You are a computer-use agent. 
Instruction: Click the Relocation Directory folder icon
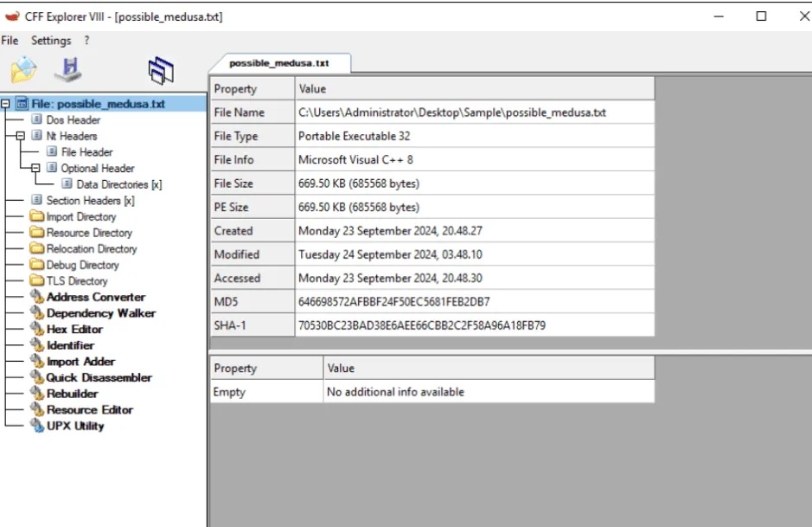point(37,247)
